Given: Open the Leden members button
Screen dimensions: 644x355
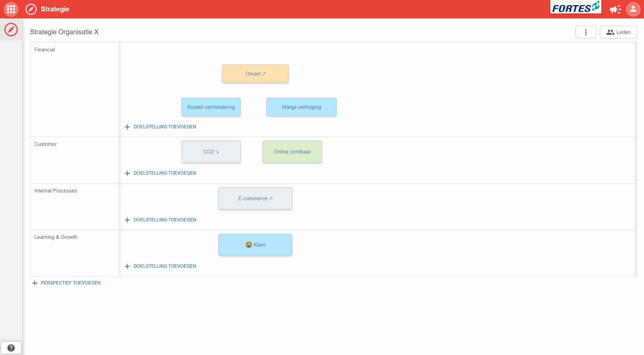Looking at the screenshot, I should coord(618,32).
